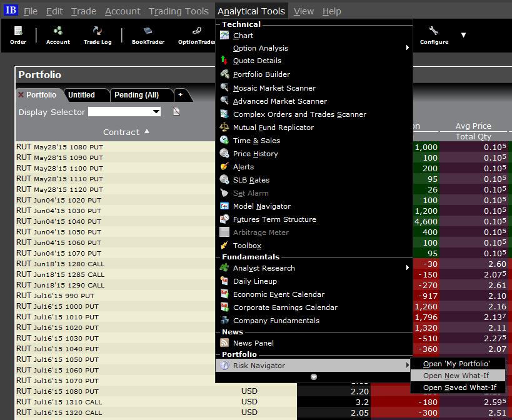Sort by the Contract column header
The width and height of the screenshot is (512, 420).
click(x=126, y=132)
